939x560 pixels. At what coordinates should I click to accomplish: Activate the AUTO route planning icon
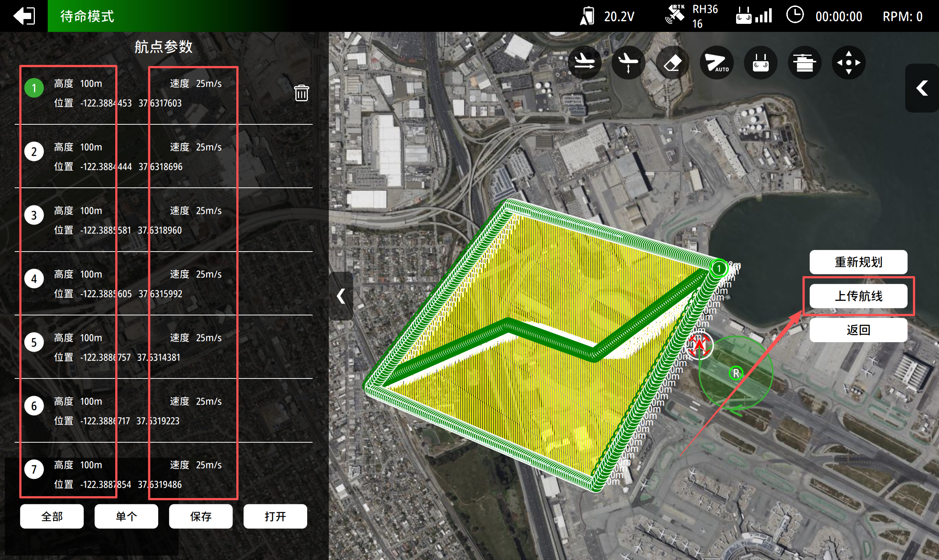click(716, 62)
